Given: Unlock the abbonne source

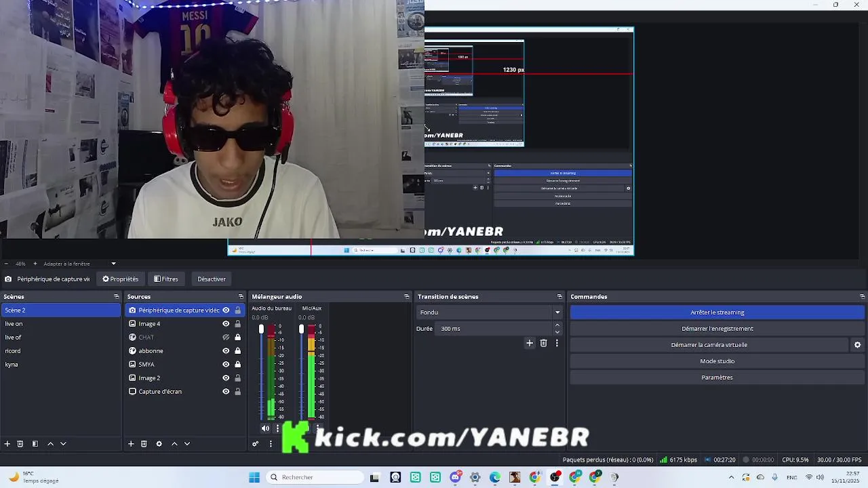Looking at the screenshot, I should (x=237, y=351).
